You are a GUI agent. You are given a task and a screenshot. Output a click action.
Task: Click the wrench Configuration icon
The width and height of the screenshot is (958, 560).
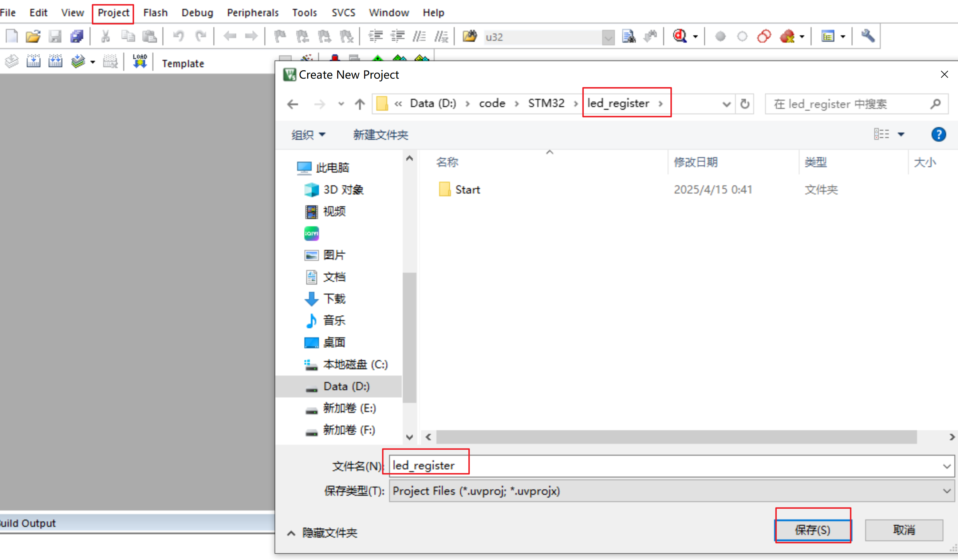point(868,36)
